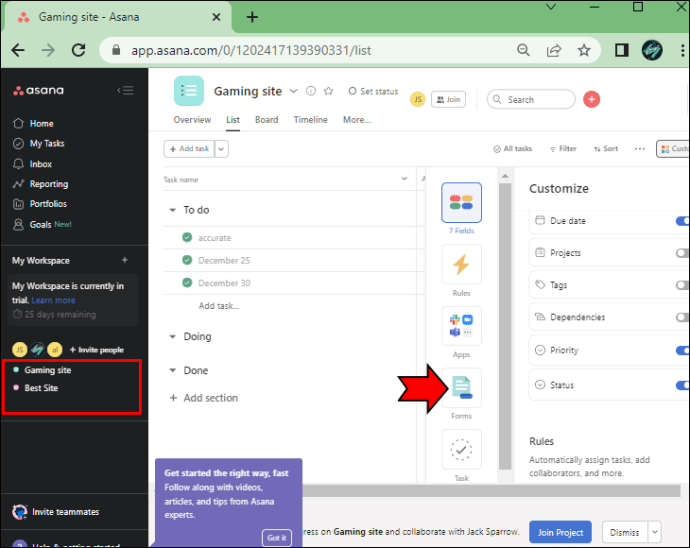The image size is (690, 548).
Task: Go back in browser history
Action: tap(18, 50)
